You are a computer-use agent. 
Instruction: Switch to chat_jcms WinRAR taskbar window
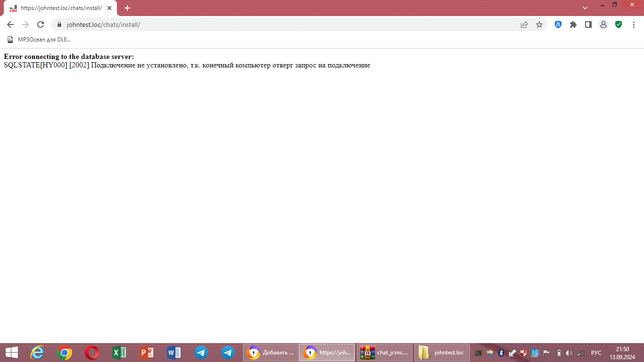[385, 353]
